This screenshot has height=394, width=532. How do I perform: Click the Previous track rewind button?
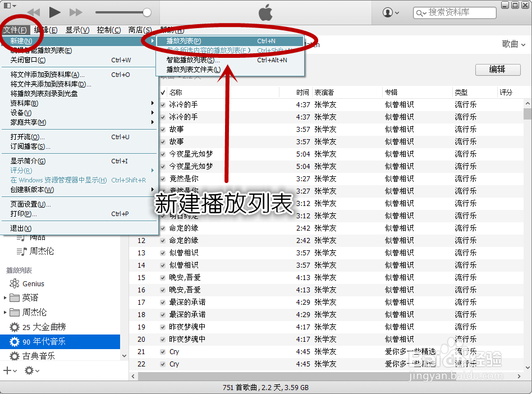pyautogui.click(x=34, y=12)
